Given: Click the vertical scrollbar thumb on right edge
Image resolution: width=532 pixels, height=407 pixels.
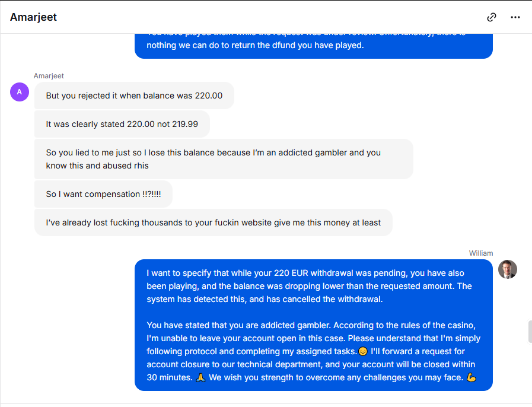Looking at the screenshot, I should click(530, 332).
